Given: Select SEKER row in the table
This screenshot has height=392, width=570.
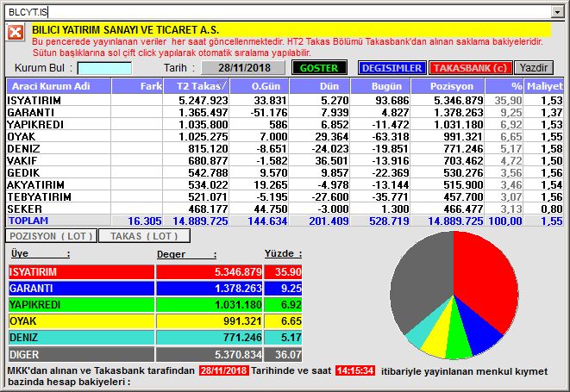Looking at the screenshot, I should click(285, 208).
